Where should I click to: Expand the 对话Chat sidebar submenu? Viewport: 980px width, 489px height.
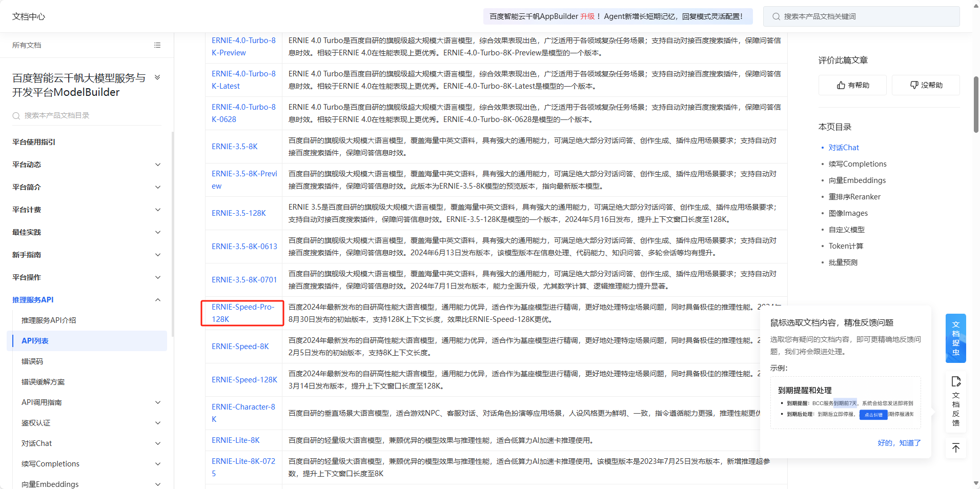(x=158, y=443)
